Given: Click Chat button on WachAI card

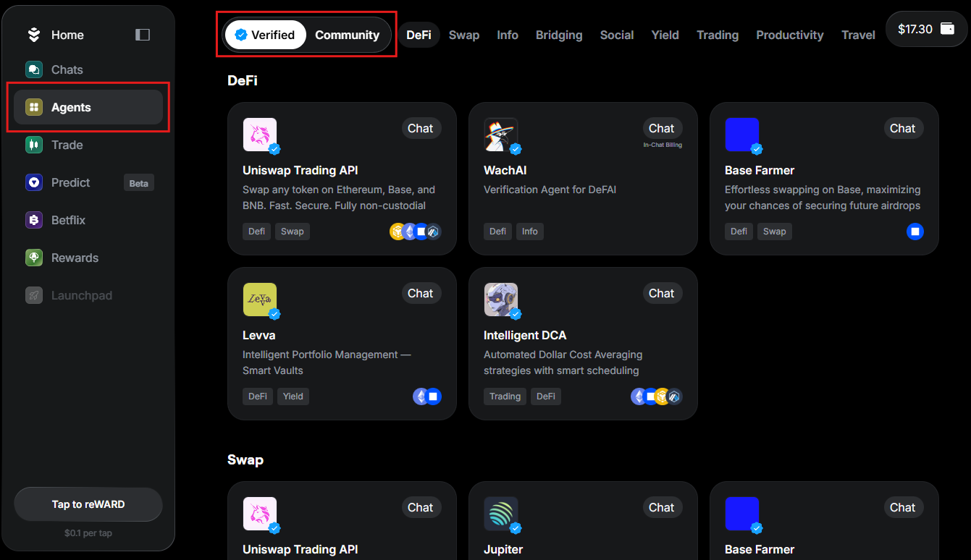Looking at the screenshot, I should coord(661,128).
